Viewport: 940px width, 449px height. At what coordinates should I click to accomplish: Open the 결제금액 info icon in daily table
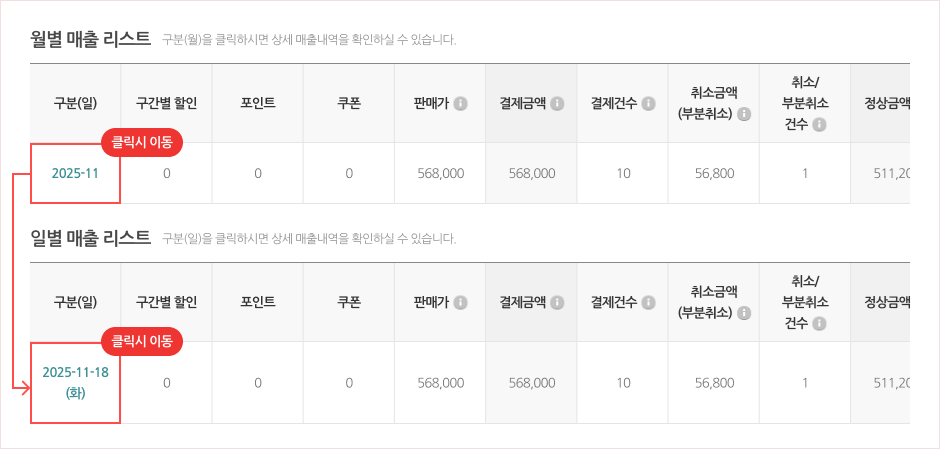point(557,302)
